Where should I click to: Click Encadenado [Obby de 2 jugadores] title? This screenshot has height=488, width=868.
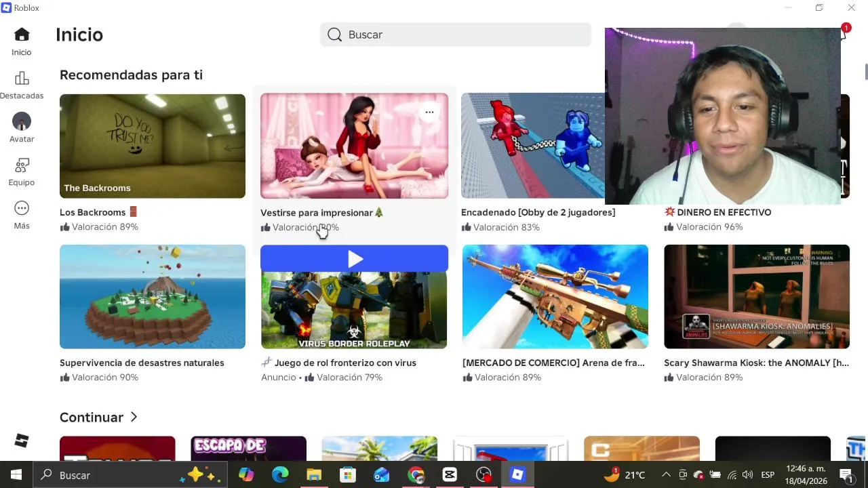[538, 212]
